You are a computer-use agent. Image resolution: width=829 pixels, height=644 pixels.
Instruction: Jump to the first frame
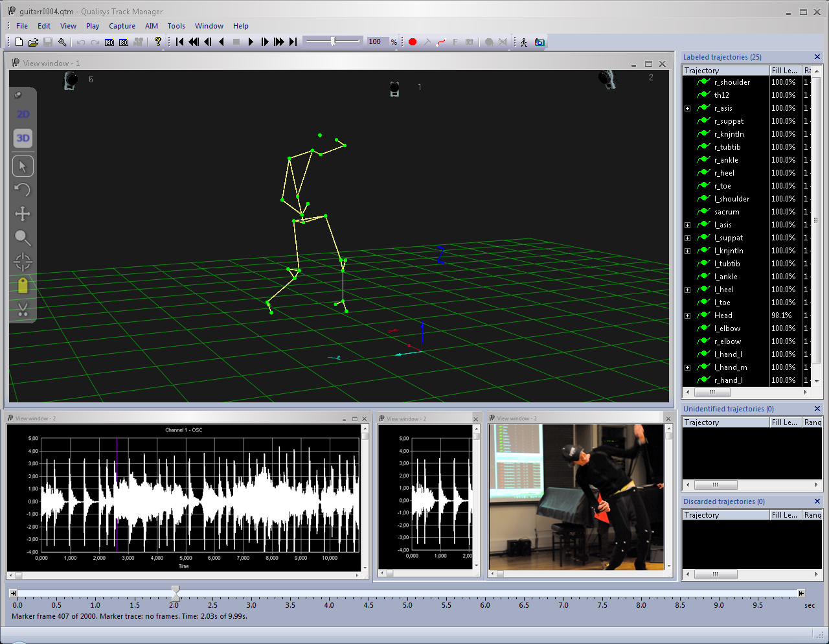180,42
